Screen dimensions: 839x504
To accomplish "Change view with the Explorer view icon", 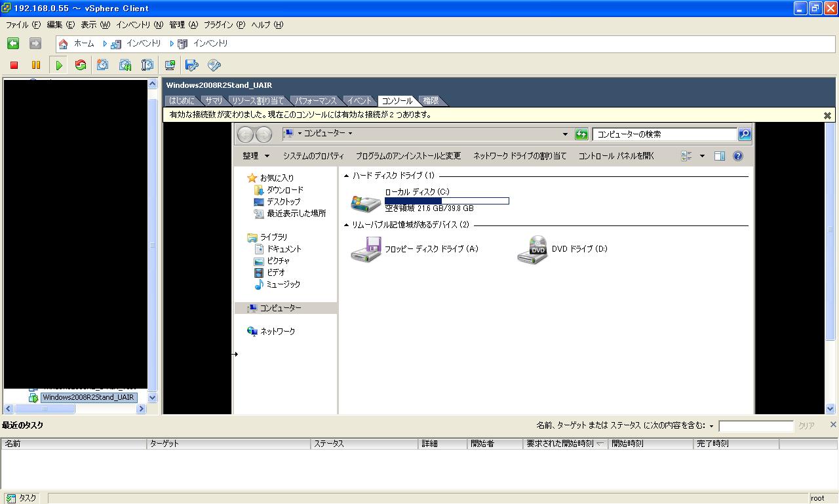I will pos(686,156).
